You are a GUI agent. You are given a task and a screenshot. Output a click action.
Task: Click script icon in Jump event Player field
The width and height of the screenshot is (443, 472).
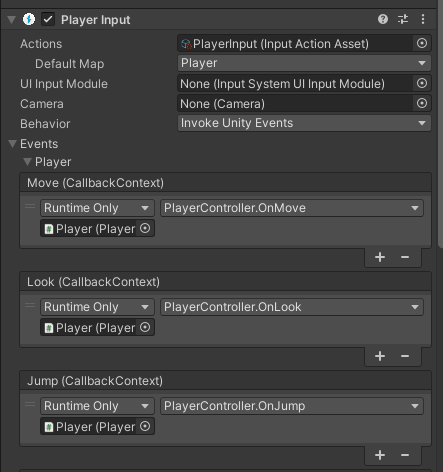tap(49, 427)
